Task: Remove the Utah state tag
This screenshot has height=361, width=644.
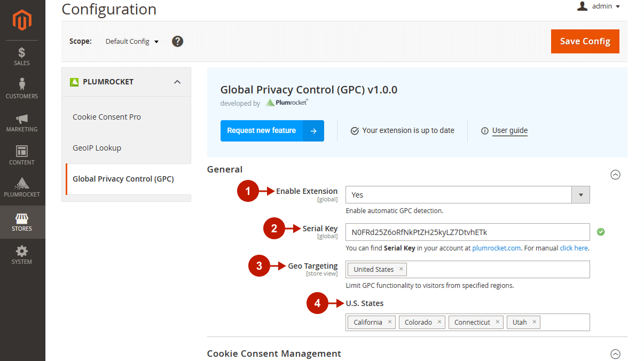Action: coord(534,322)
